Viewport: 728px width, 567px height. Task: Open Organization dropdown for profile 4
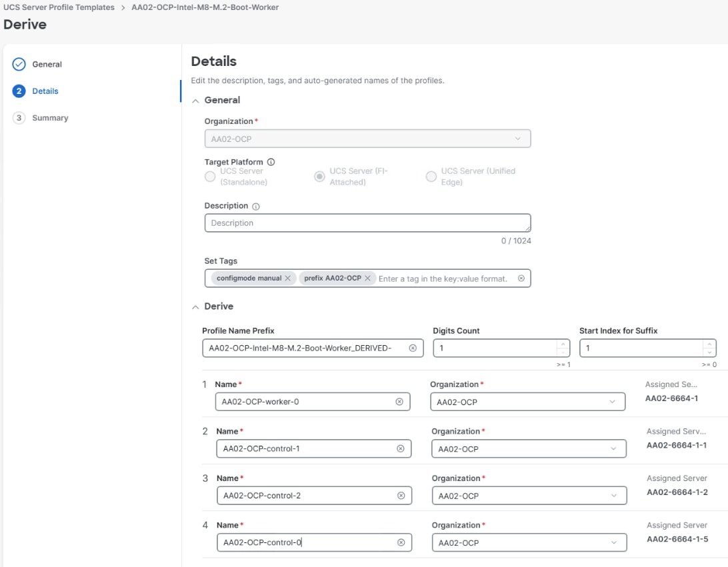click(x=529, y=542)
